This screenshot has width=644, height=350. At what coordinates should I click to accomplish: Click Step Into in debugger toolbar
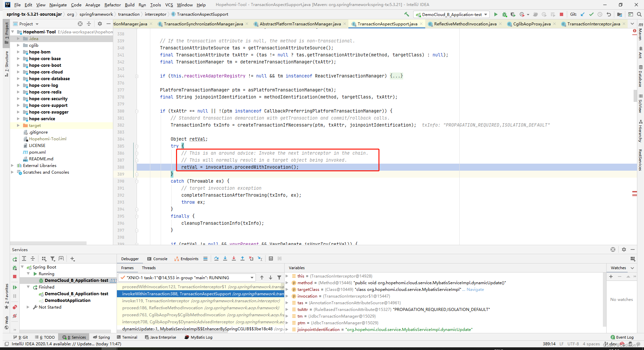225,258
